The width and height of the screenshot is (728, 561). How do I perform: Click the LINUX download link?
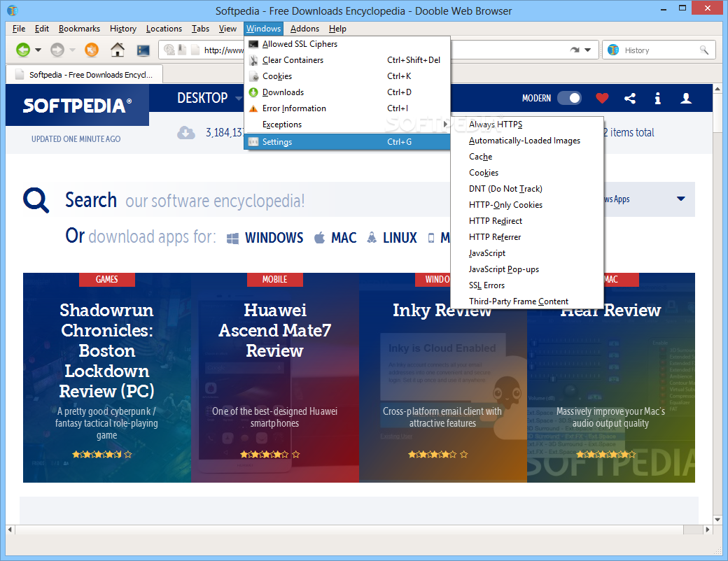coord(400,238)
